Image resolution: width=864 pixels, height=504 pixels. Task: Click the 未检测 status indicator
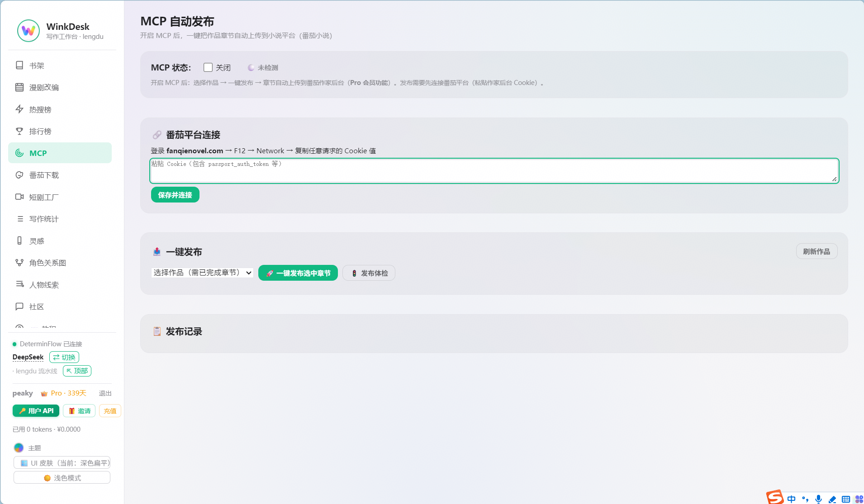[x=263, y=68]
